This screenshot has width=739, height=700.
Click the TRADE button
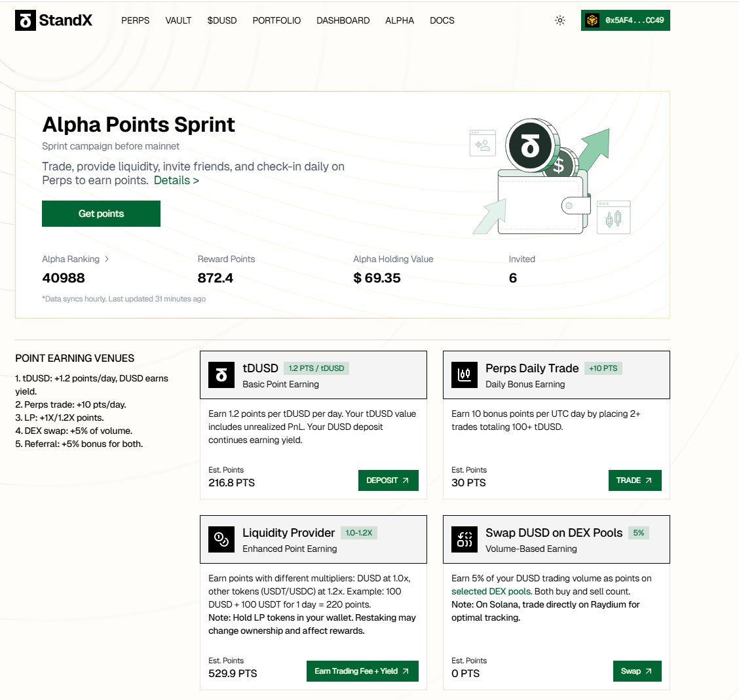tap(635, 480)
